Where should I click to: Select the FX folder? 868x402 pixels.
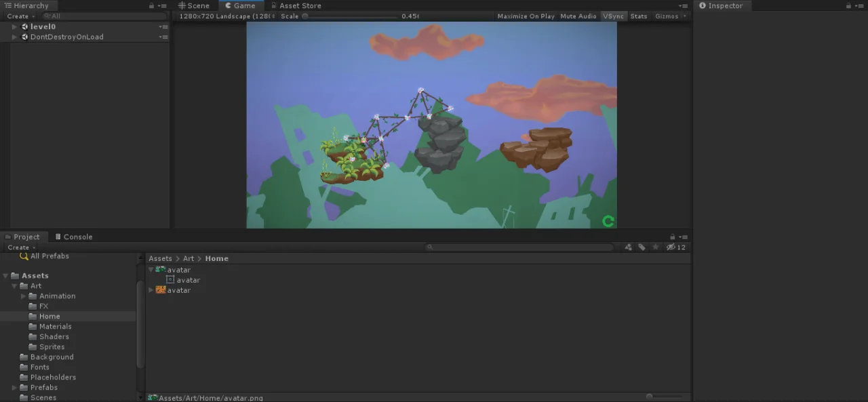pyautogui.click(x=39, y=306)
